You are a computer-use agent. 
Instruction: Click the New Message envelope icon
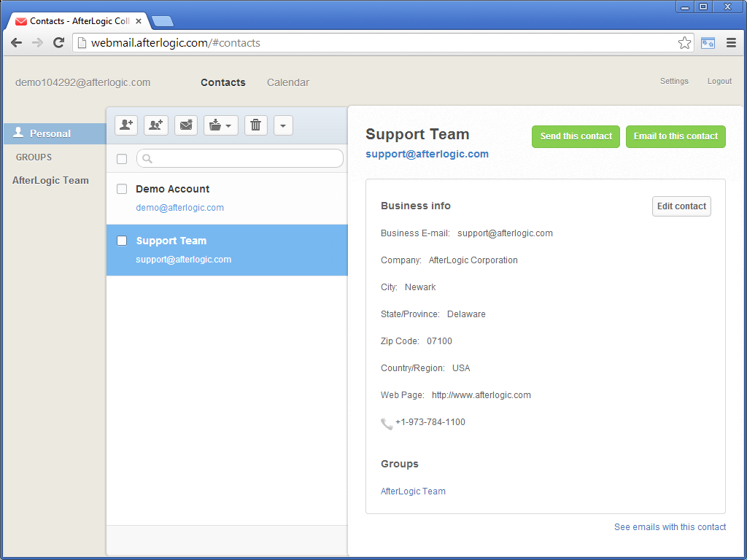tap(186, 125)
